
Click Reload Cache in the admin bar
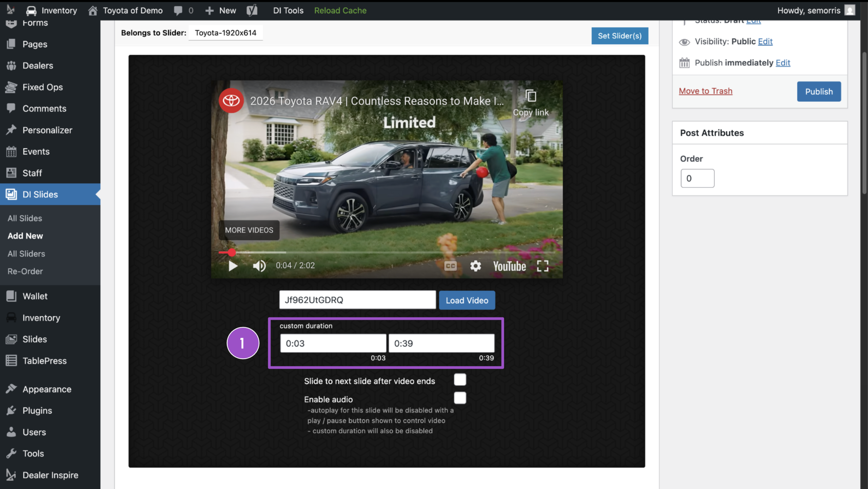coord(340,11)
